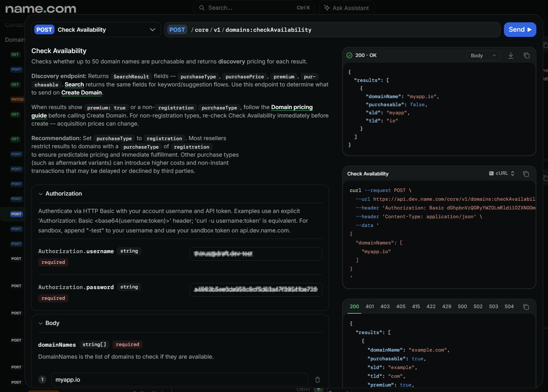Select the 403 response tab

click(x=385, y=307)
